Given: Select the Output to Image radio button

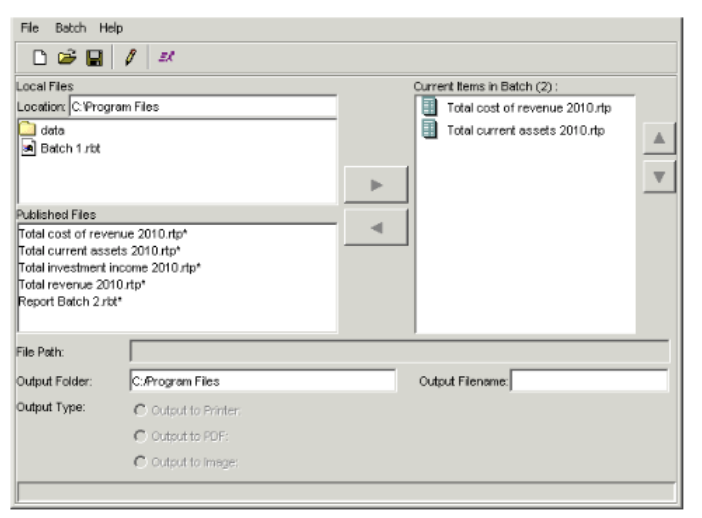Looking at the screenshot, I should (x=139, y=461).
